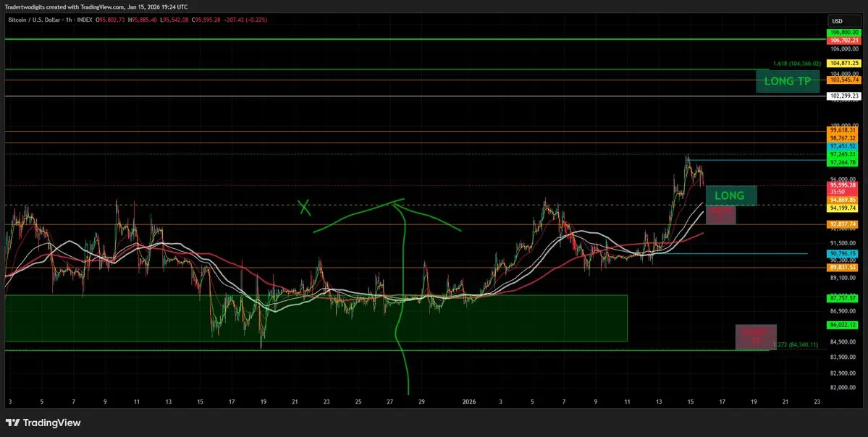
Task: Click the orange 89,831.53 price label
Action: pyautogui.click(x=843, y=267)
